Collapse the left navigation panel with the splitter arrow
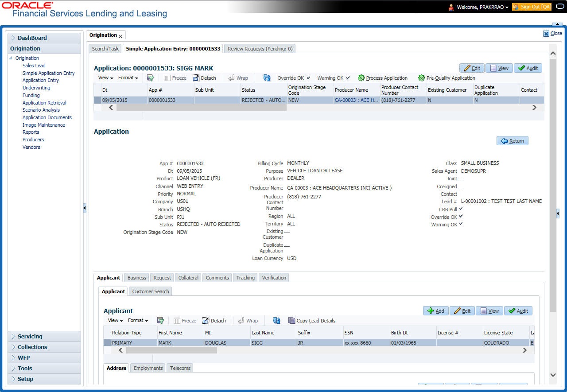Image resolution: width=567 pixels, height=392 pixels. (x=85, y=208)
